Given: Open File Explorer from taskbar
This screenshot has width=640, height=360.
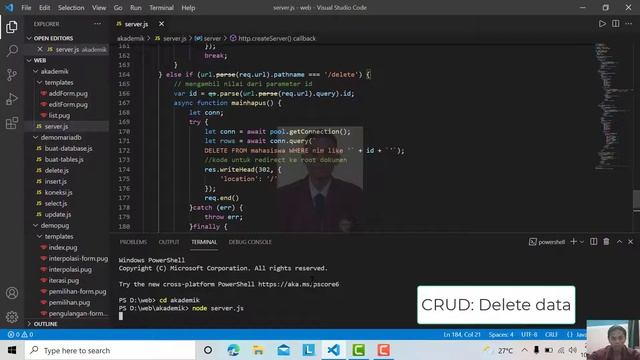Looking at the screenshot, I should [258, 350].
